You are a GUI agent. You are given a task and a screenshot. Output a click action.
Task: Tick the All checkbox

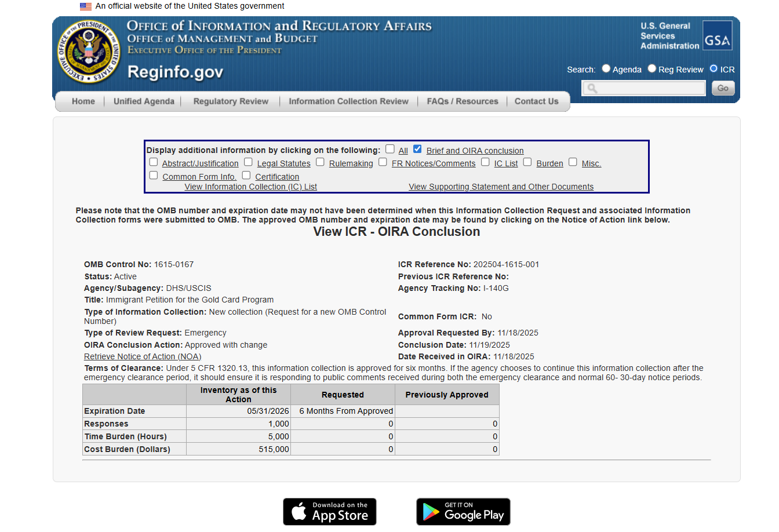click(x=390, y=149)
